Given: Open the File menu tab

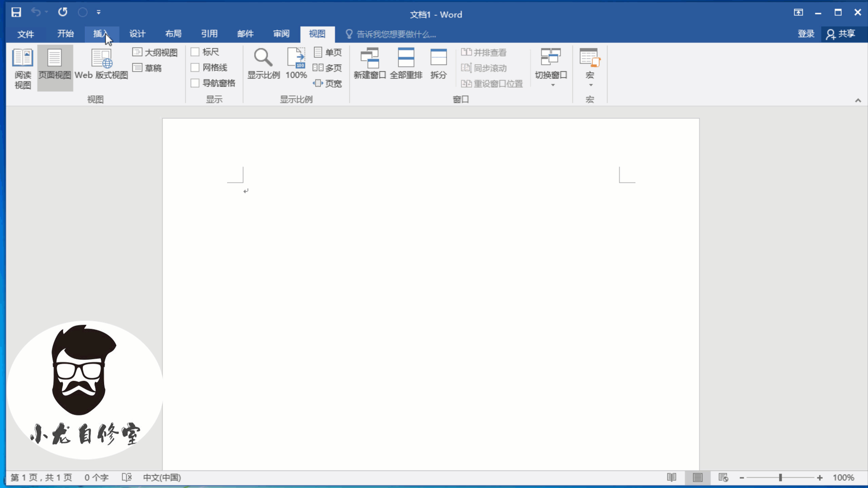Looking at the screenshot, I should pos(26,34).
